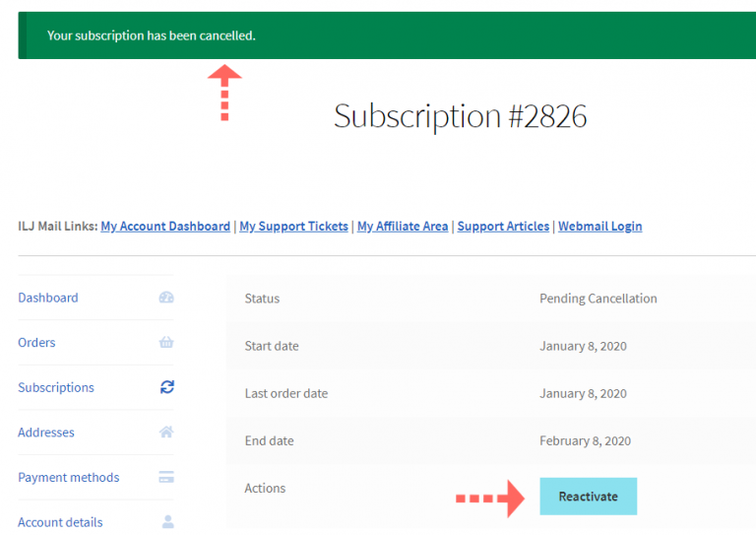
Task: Go to My Support Tickets
Action: coord(293,226)
